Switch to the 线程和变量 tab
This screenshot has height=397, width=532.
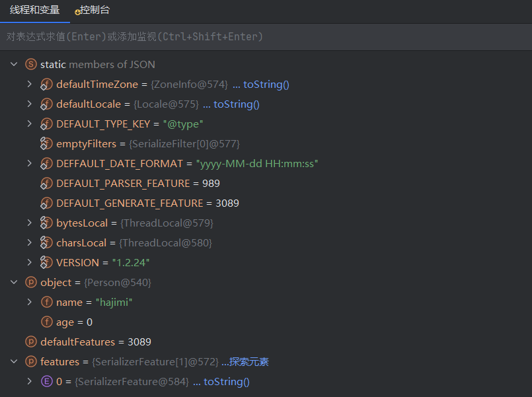pyautogui.click(x=34, y=11)
